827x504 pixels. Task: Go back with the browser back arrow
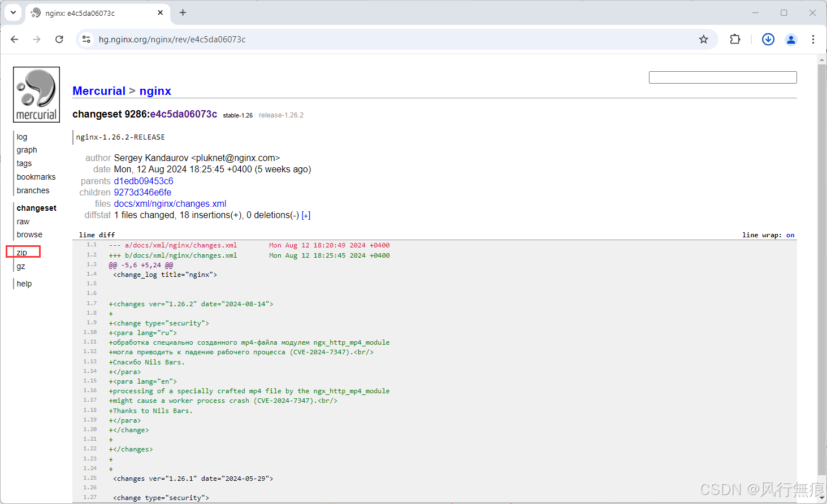tap(15, 39)
